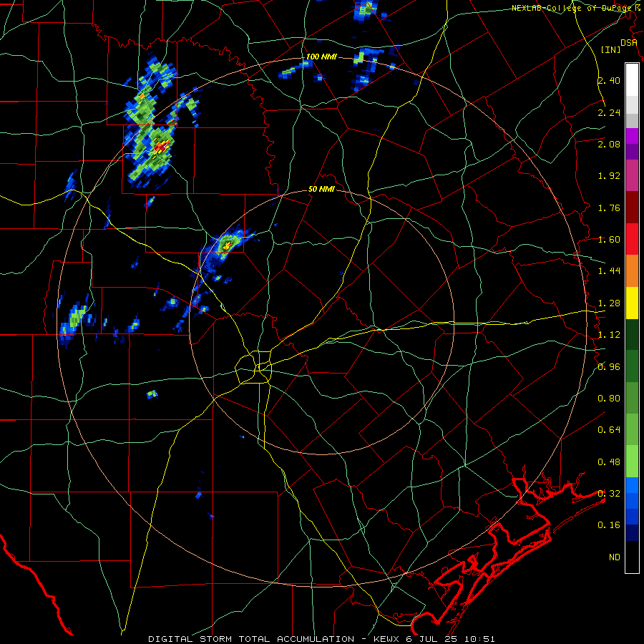
Task: Click the 50 NMI range ring label
Action: (321, 190)
